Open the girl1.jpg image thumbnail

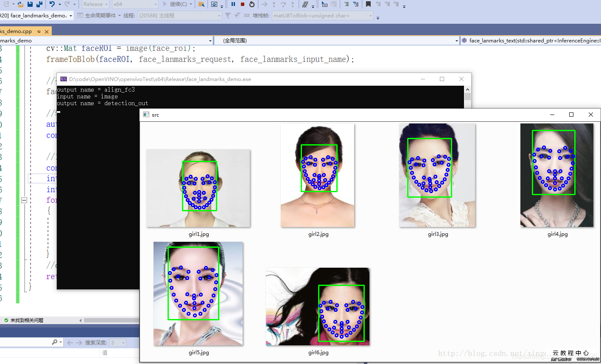coord(198,188)
